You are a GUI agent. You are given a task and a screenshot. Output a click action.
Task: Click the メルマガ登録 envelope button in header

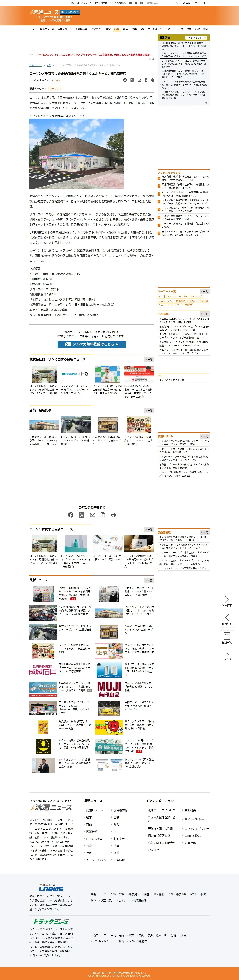coord(70,12)
